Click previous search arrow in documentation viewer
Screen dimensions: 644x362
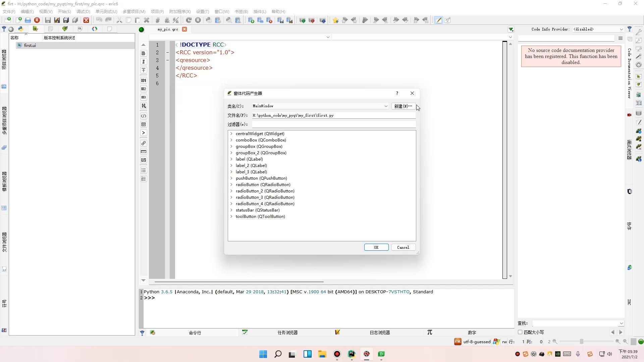pyautogui.click(x=613, y=332)
